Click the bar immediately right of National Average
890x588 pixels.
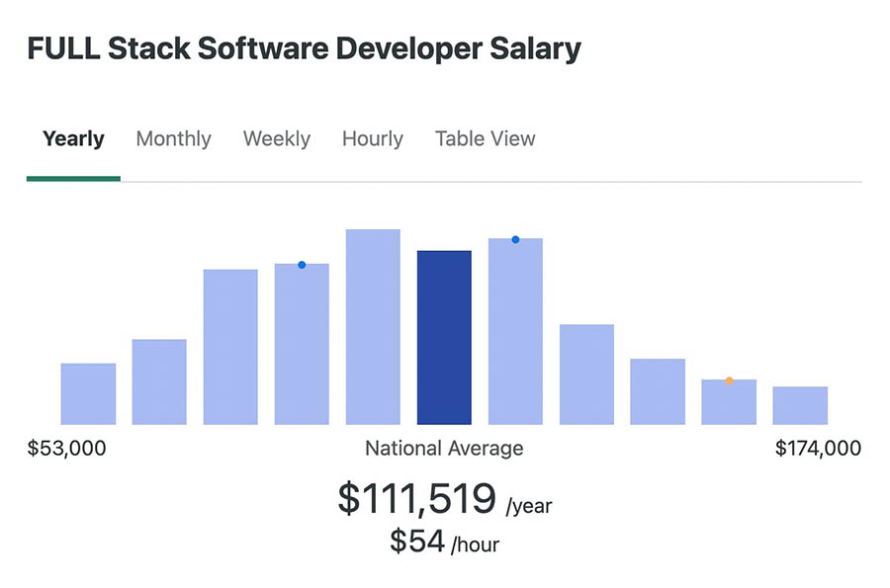tap(515, 331)
